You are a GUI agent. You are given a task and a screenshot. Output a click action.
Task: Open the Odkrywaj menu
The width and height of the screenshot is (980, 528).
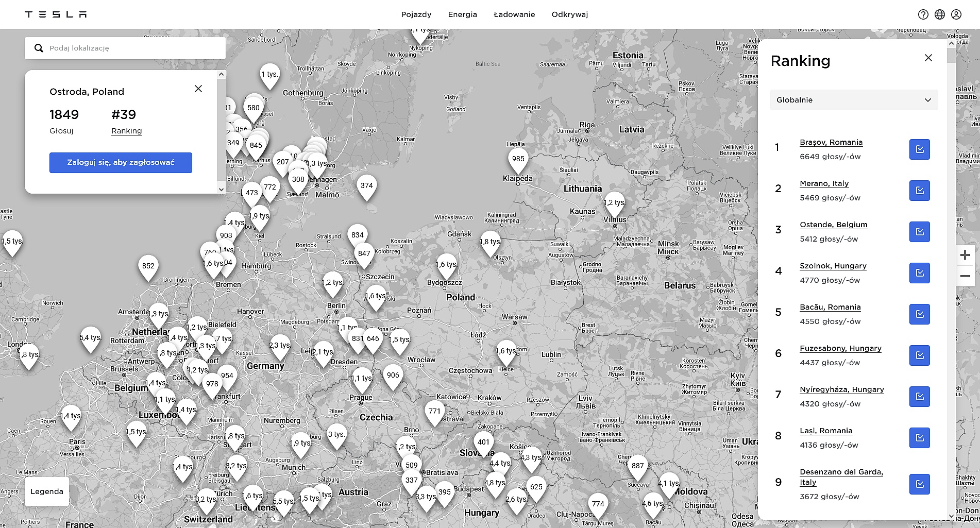(x=570, y=14)
